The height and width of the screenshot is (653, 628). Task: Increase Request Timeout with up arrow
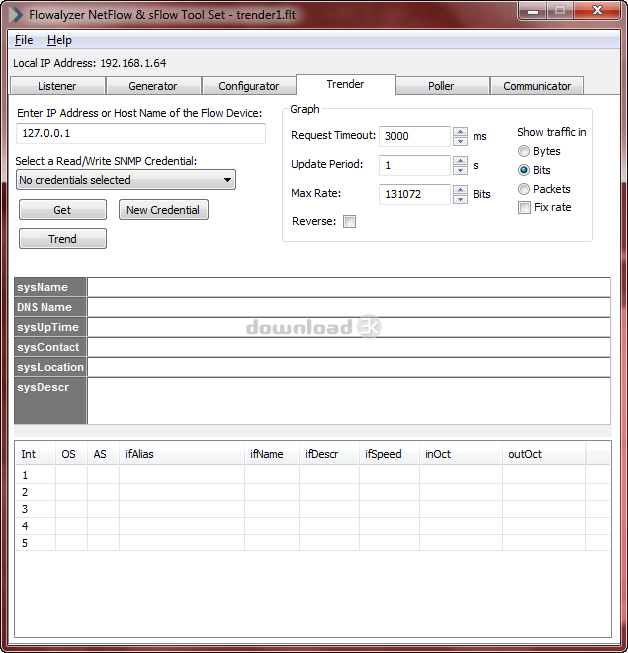coord(460,132)
